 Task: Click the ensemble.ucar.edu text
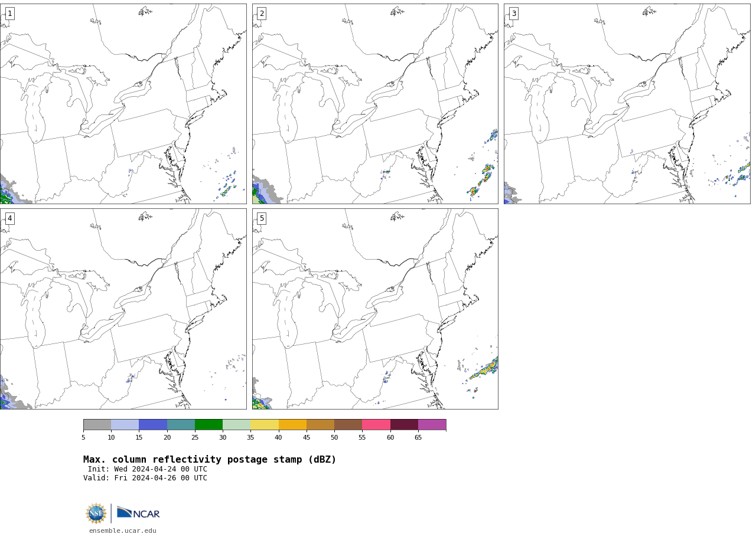(x=123, y=531)
